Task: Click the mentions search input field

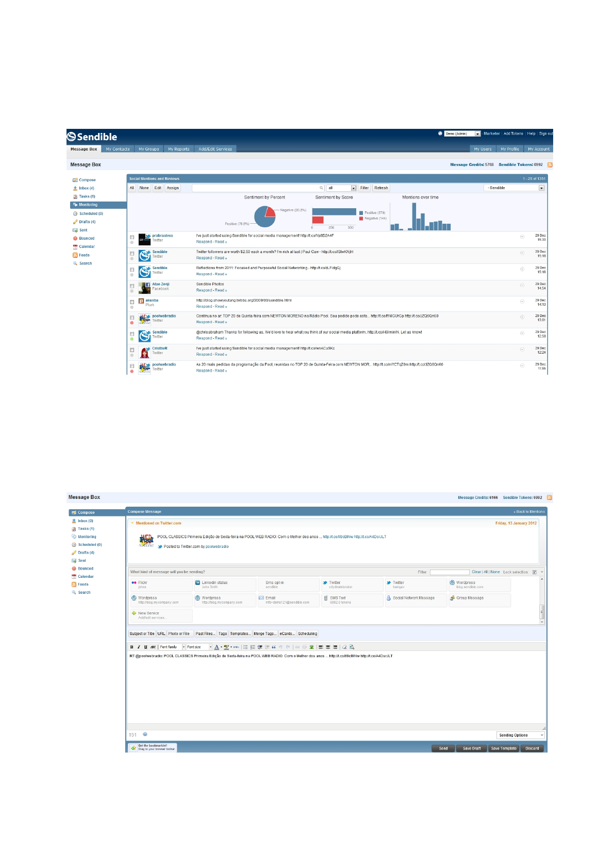Action: tap(258, 188)
